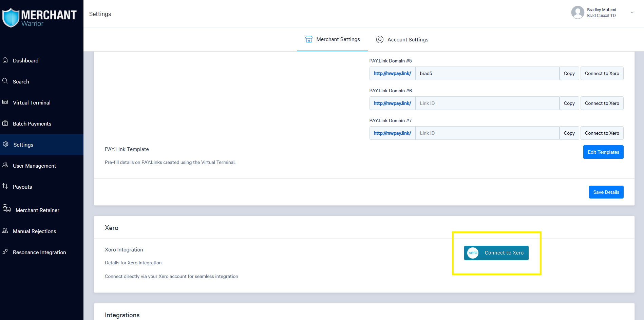
Task: Copy the PAY.Link Domain #5 link
Action: [x=569, y=73]
